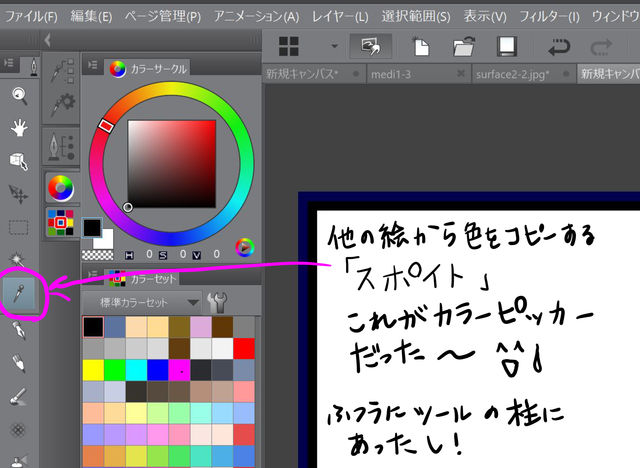640x468 pixels.
Task: Switch to medi1-3 canvas tab
Action: [x=391, y=74]
